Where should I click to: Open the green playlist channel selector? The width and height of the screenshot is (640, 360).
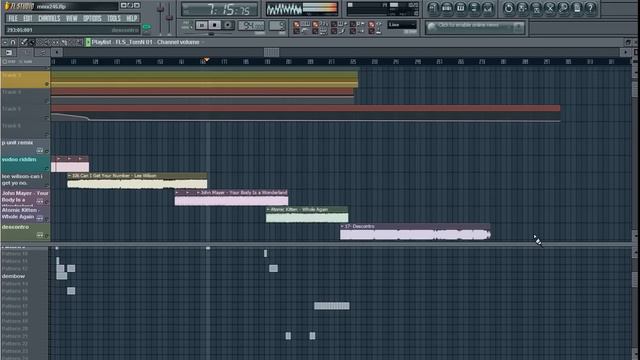88,42
